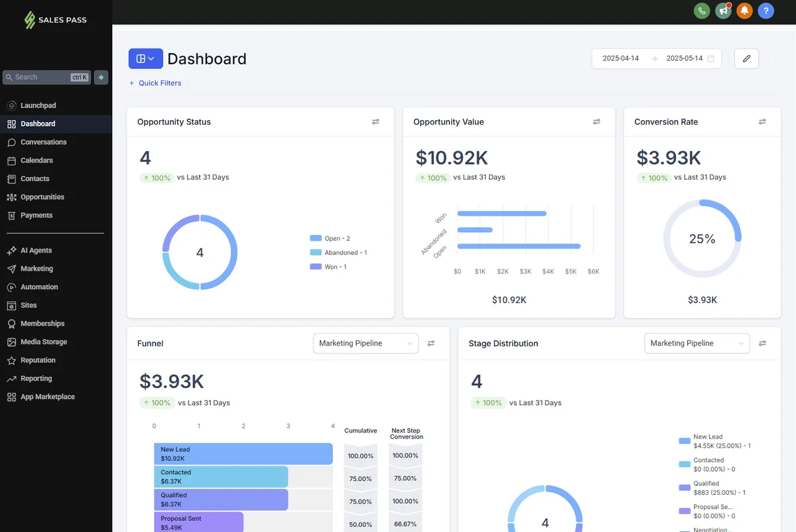
Task: Click the Contacted $6.37K funnel bar
Action: [x=221, y=477]
